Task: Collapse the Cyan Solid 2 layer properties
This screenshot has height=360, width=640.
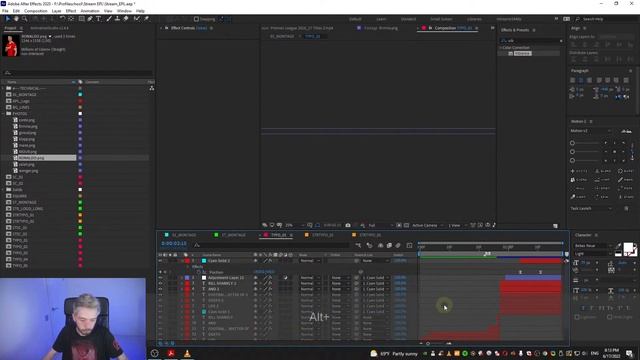Action: click(182, 260)
